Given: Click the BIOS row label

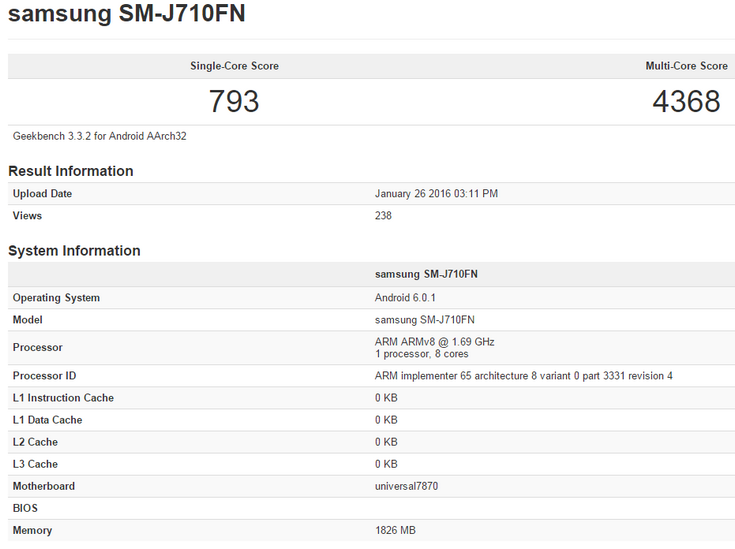Looking at the screenshot, I should pos(25,508).
